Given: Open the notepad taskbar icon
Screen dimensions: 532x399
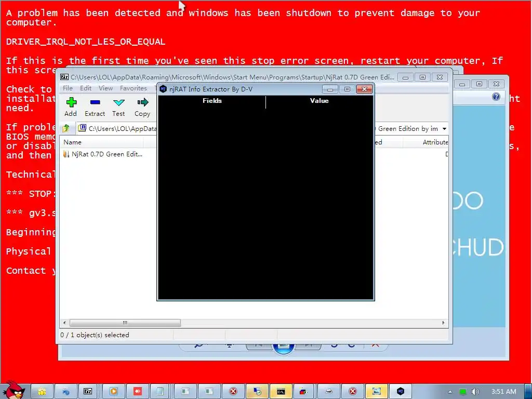Looking at the screenshot, I should [x=161, y=391].
